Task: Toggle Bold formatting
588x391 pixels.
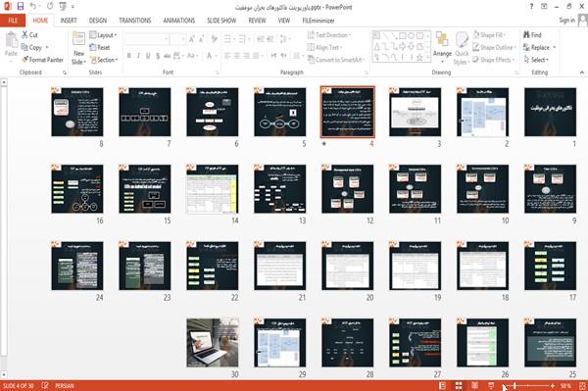Action: pyautogui.click(x=128, y=56)
